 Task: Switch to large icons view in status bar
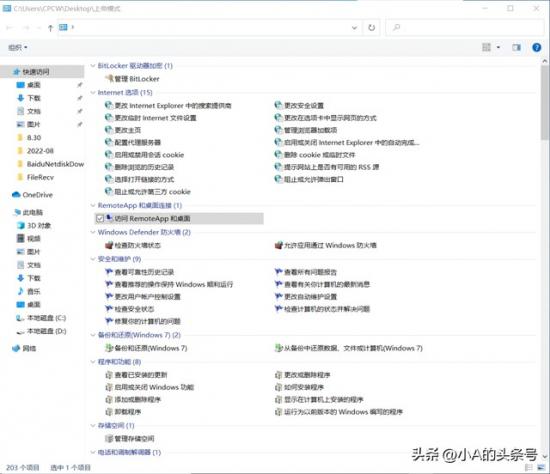pyautogui.click(x=542, y=467)
